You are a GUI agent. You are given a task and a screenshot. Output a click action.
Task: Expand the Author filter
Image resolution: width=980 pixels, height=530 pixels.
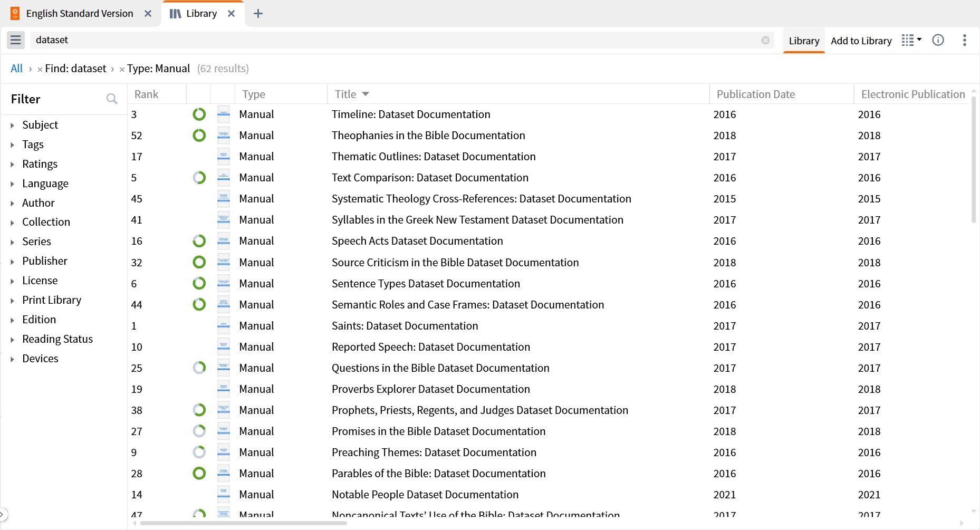[12, 204]
